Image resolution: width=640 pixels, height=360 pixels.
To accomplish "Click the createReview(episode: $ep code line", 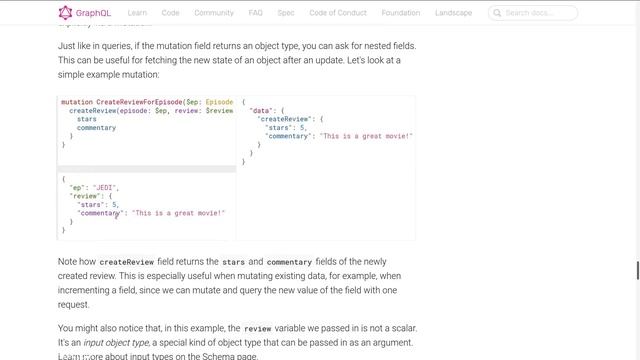I will click(x=151, y=111).
